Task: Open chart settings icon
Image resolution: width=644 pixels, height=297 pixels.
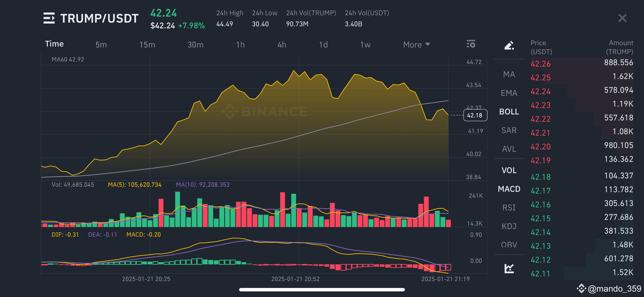Action: 471,44
